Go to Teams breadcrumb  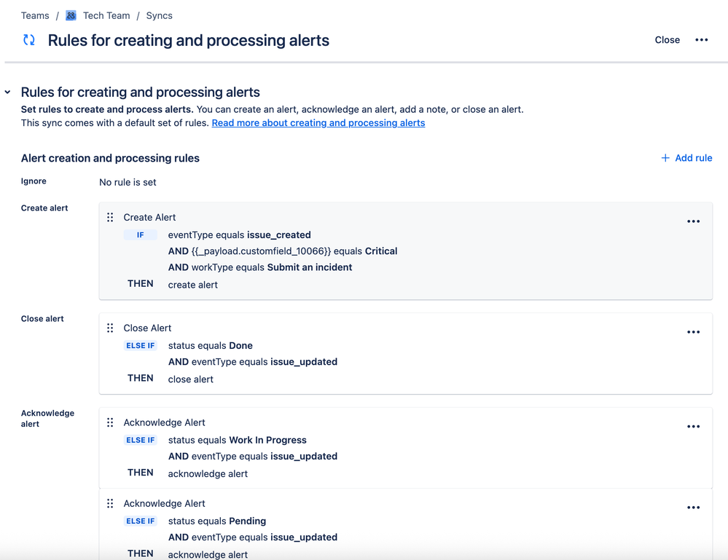point(35,15)
